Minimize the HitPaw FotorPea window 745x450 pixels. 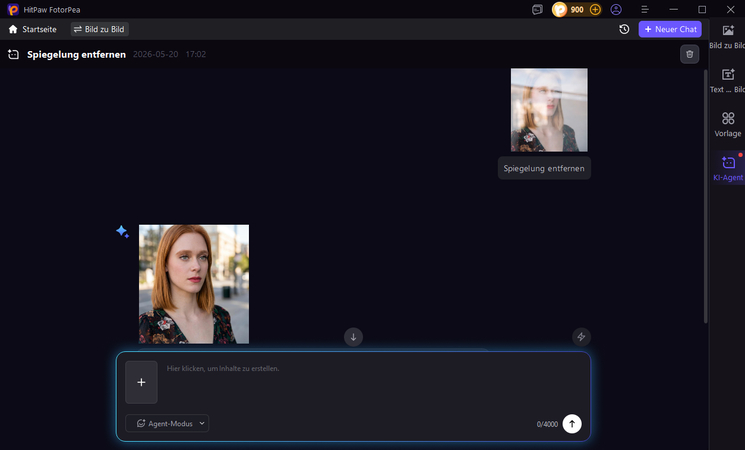coord(673,10)
